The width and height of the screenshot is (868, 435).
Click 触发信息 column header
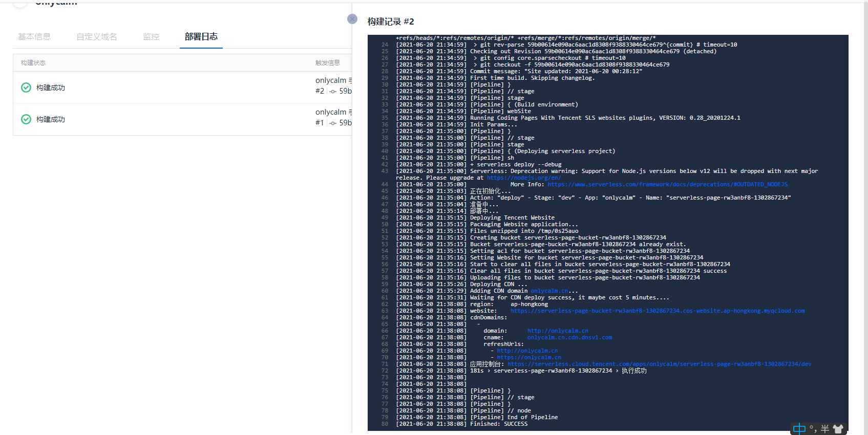(328, 62)
